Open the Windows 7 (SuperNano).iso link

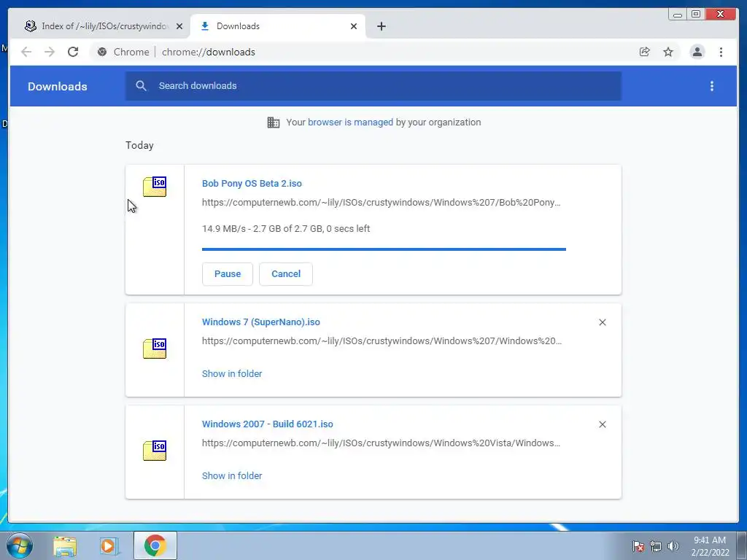[260, 322]
